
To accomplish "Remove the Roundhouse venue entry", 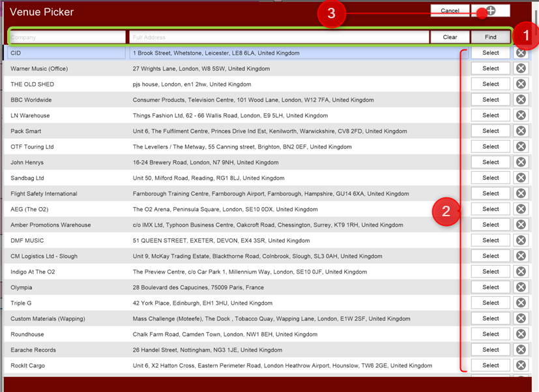I will click(521, 334).
